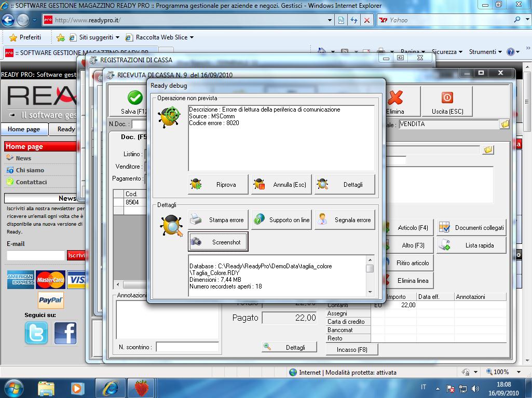Click the News link in sidebar

[23, 158]
